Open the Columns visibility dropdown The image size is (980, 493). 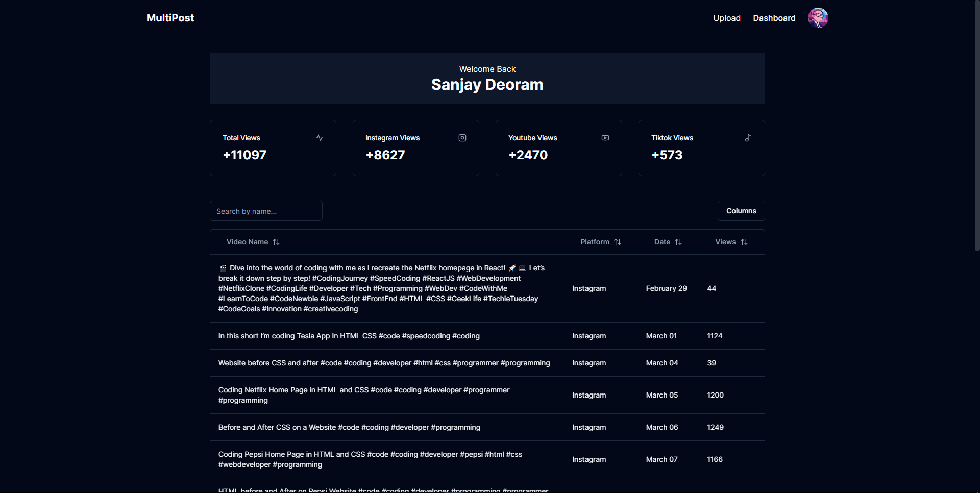741,211
